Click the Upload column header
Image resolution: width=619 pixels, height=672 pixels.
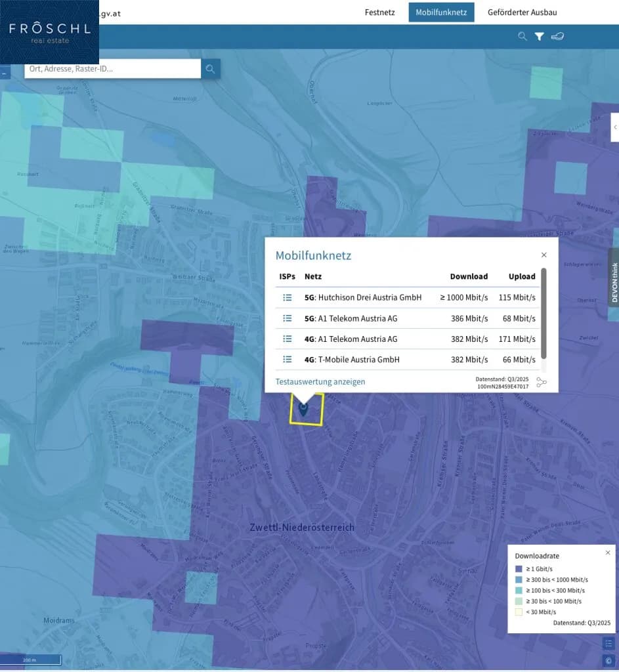tap(522, 276)
